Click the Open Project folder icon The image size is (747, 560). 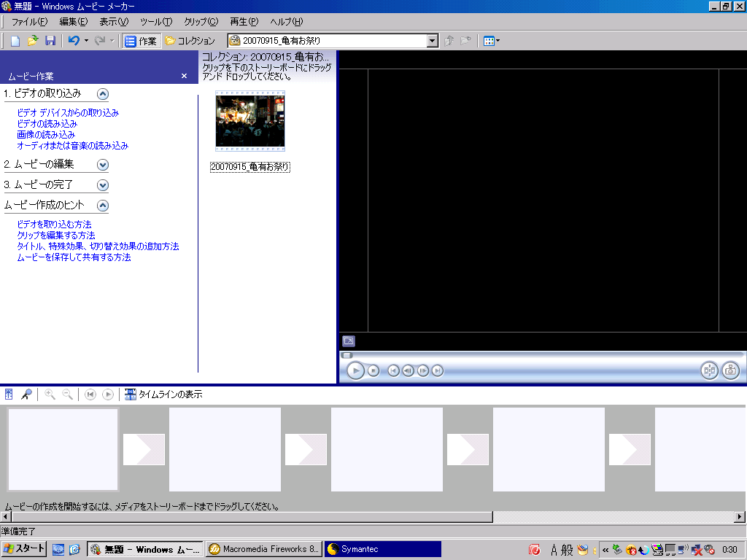pos(32,41)
